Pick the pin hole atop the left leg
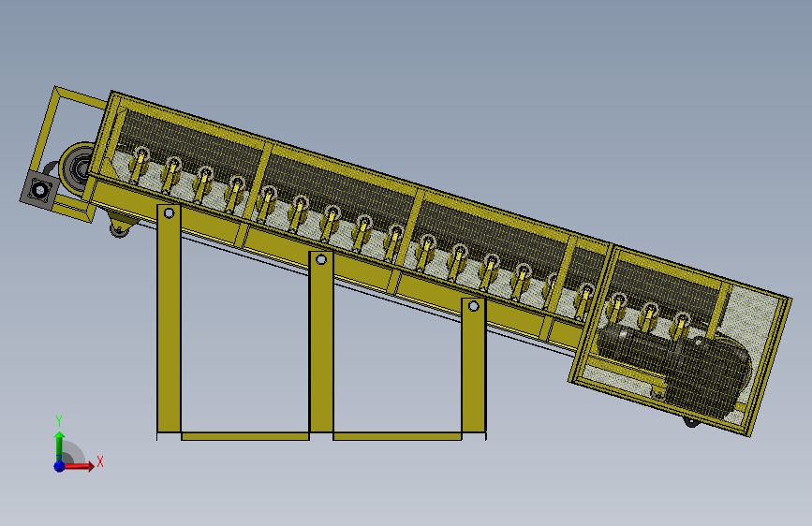This screenshot has height=526, width=812. 169,212
